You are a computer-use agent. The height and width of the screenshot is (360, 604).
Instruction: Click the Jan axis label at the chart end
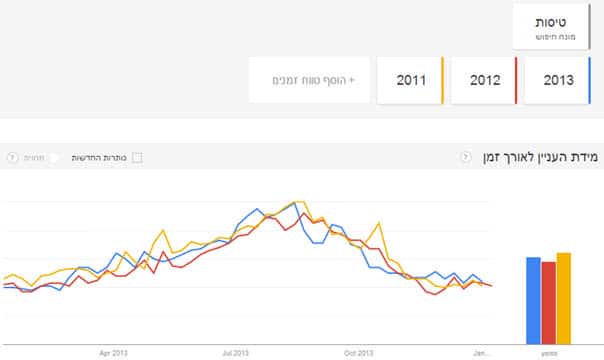pyautogui.click(x=482, y=353)
